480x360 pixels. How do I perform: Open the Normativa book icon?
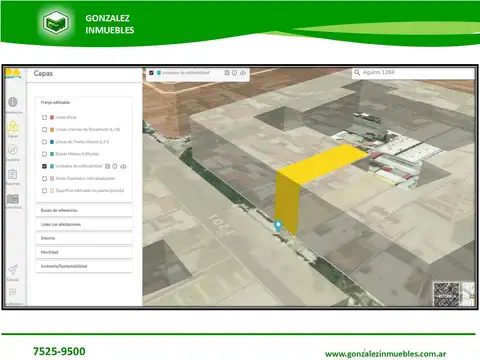(x=13, y=199)
